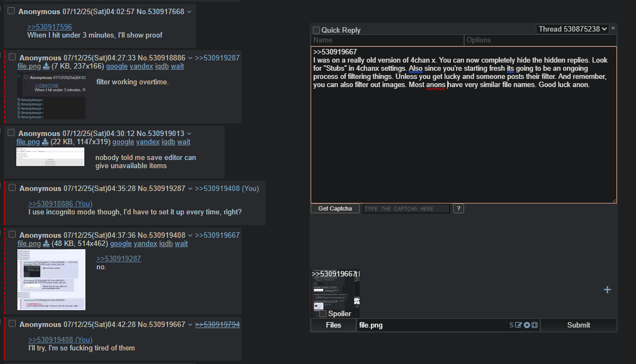The height and width of the screenshot is (364, 636).
Task: Expand the thumbnail in post 530918886
Action: [52, 97]
